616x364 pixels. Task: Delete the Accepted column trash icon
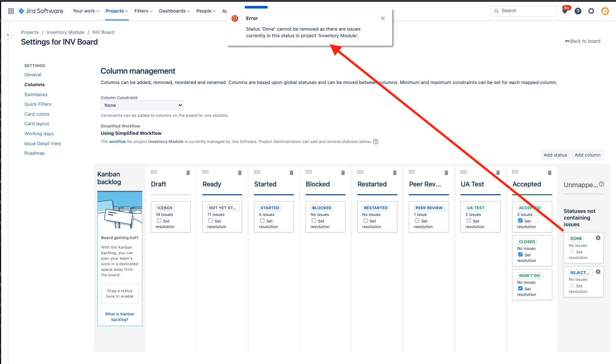point(549,172)
